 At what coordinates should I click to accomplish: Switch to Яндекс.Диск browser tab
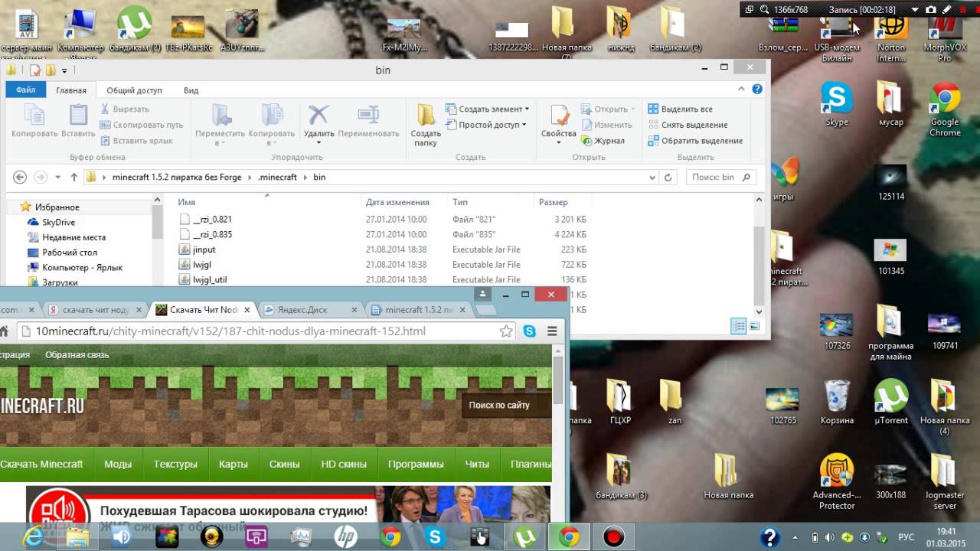click(x=309, y=310)
